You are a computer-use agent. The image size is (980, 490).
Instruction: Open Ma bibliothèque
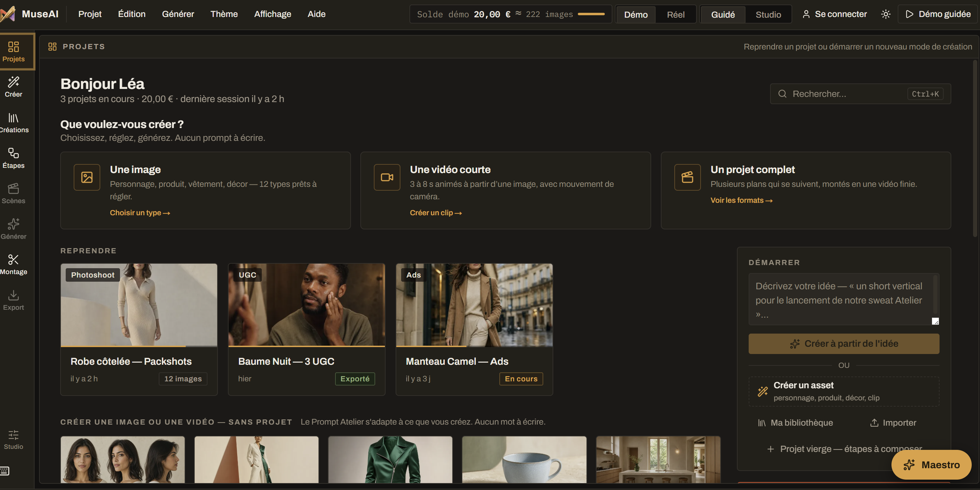tap(795, 423)
